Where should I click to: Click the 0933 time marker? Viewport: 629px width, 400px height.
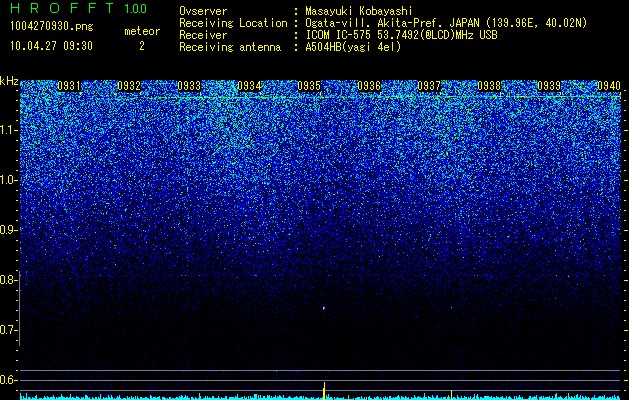pos(189,86)
